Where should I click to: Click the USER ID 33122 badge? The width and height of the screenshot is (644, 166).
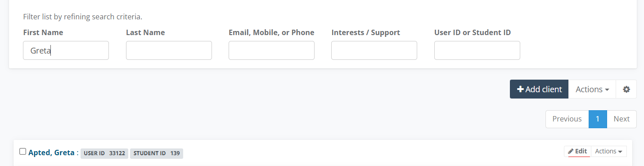pos(104,153)
